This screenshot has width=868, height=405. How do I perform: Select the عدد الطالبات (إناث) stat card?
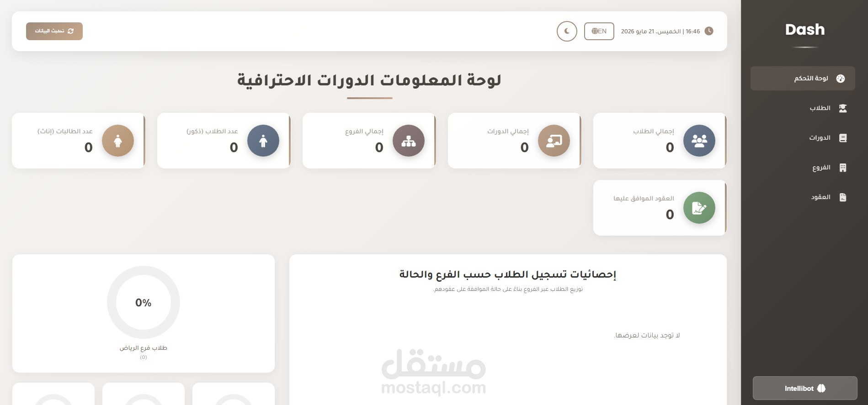pos(79,141)
